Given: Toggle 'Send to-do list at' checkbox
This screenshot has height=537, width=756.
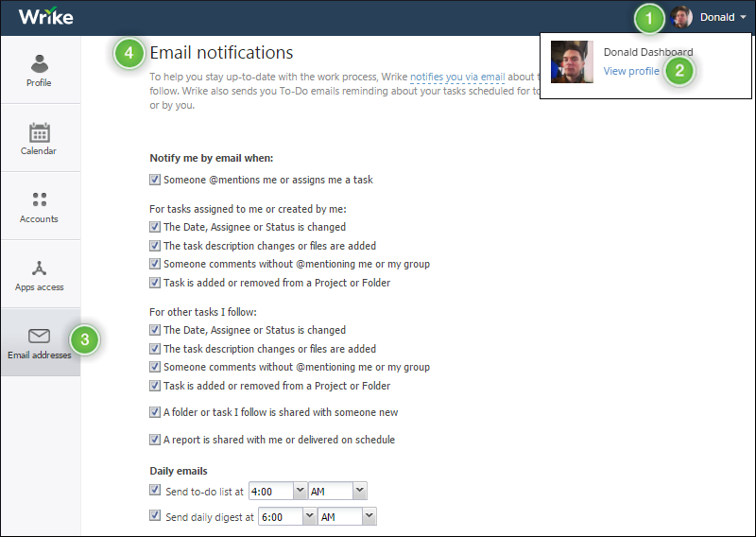Looking at the screenshot, I should [155, 490].
